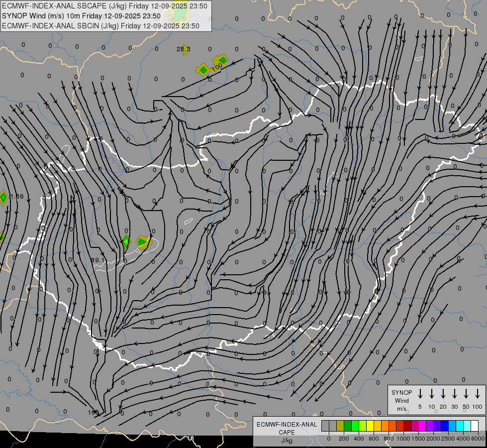Click the 5 m/s wind arrow in legend
Screen dimensions: 487x448
420,394
